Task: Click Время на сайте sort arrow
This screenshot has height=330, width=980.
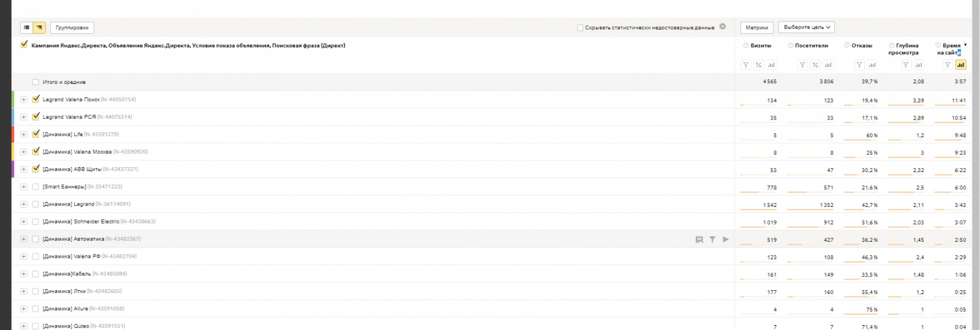Action: click(x=965, y=45)
